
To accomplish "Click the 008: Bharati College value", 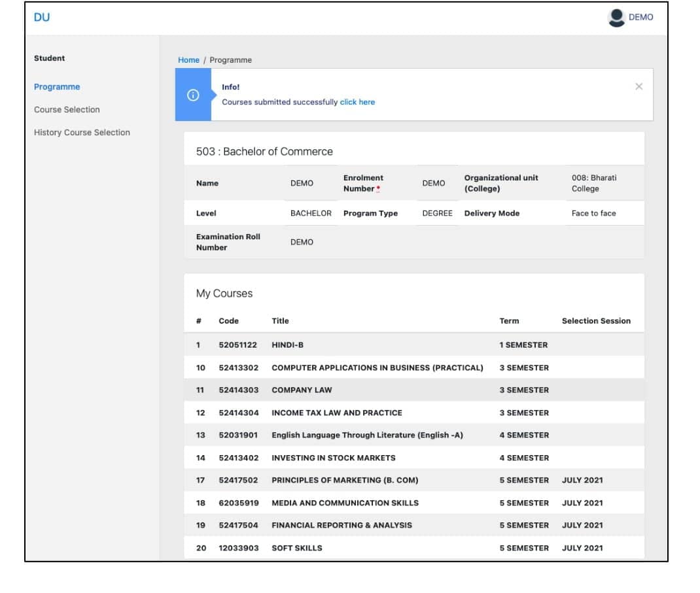I will click(594, 183).
